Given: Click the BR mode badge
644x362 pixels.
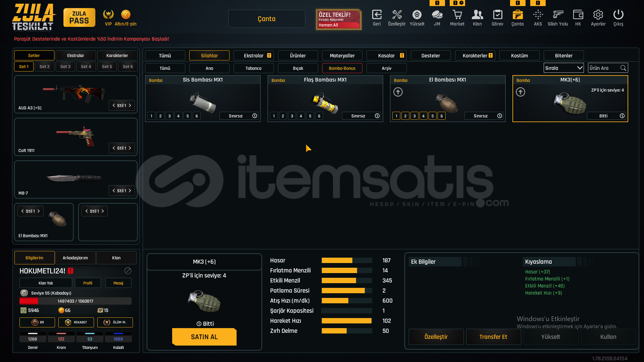Looking at the screenshot, I should click(x=37, y=322).
